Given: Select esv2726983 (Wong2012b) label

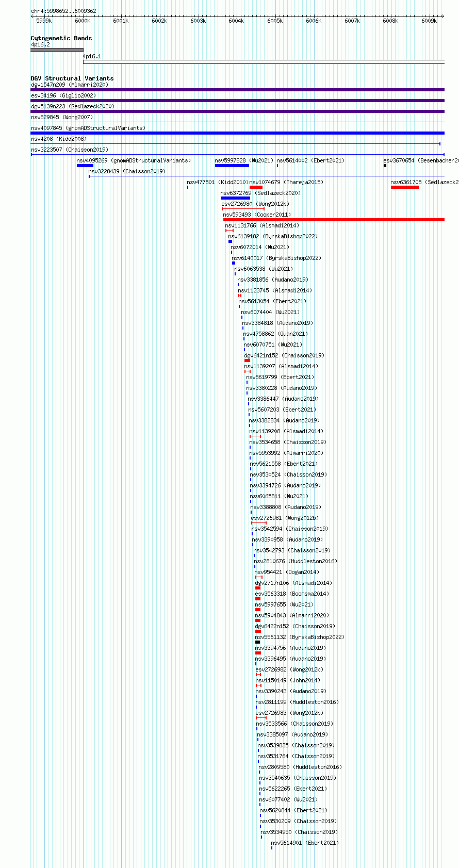Looking at the screenshot, I should click(x=289, y=713).
